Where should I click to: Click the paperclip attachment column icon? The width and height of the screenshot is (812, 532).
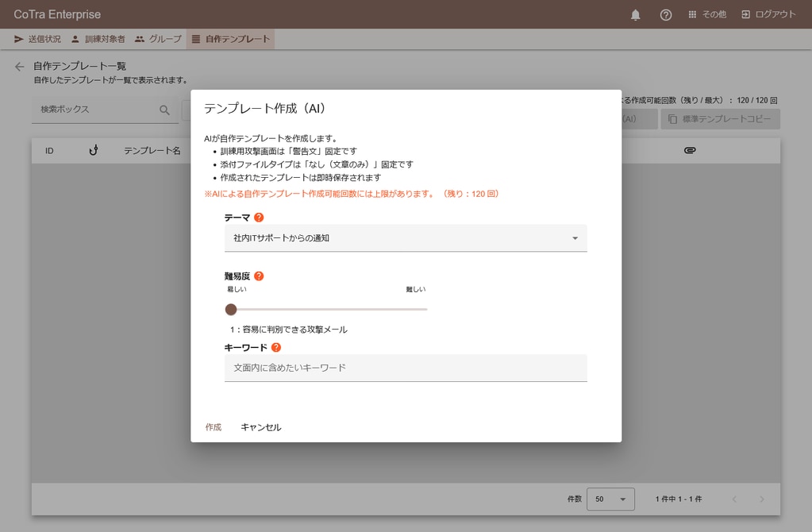pyautogui.click(x=690, y=150)
